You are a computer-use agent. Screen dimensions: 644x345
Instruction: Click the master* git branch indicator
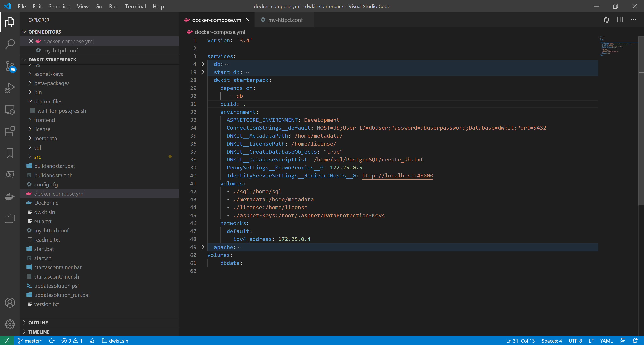pos(30,341)
